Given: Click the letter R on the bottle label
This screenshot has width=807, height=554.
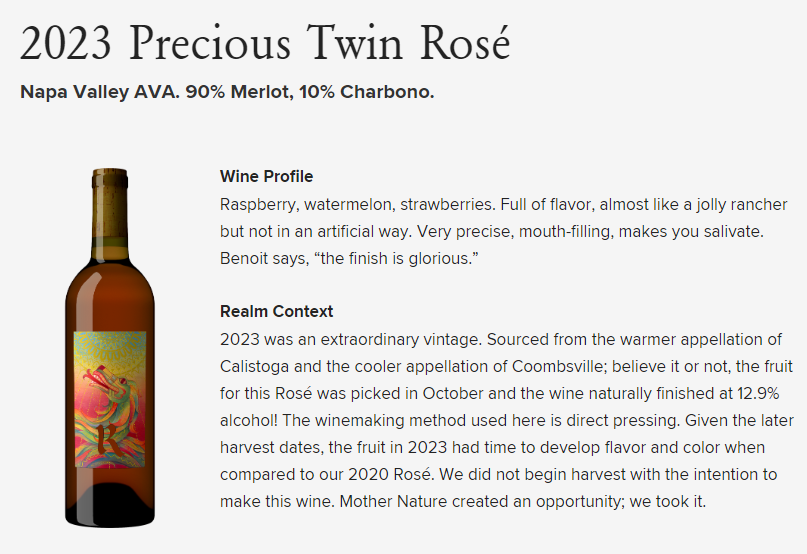Looking at the screenshot, I should [x=108, y=440].
